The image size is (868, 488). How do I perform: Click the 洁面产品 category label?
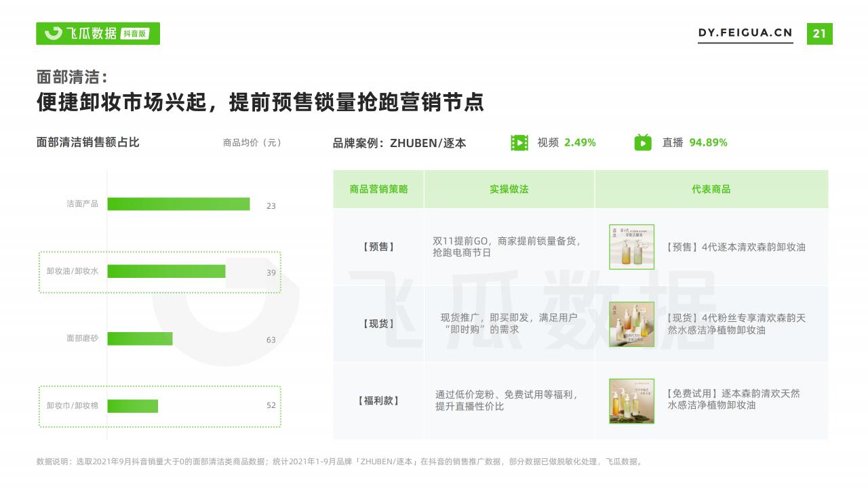[82, 203]
